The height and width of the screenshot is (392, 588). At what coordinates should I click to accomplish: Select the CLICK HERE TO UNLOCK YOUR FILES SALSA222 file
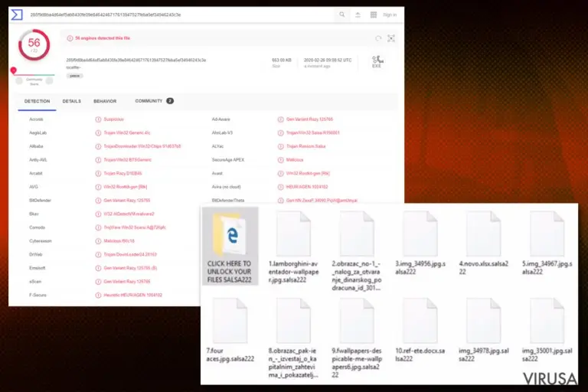(x=230, y=246)
